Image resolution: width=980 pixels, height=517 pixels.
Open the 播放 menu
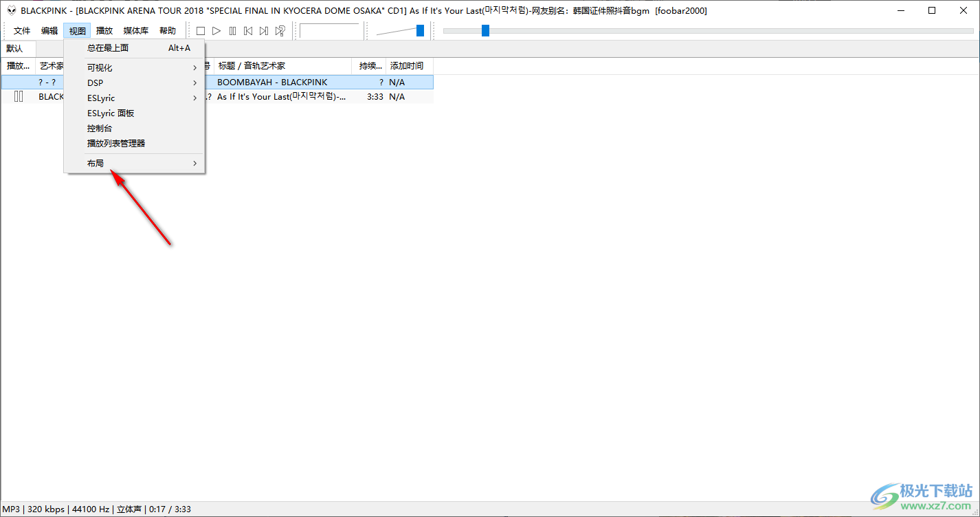click(x=104, y=31)
